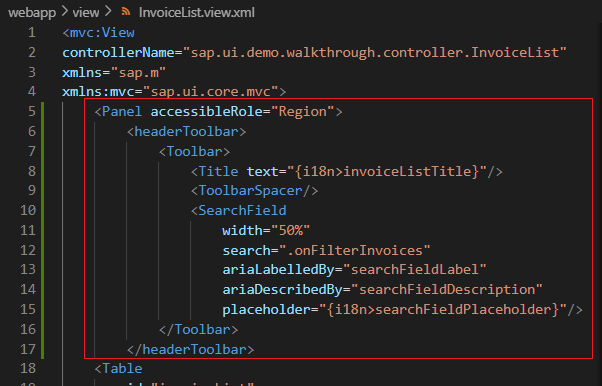Click the controllerName attribute

coord(118,52)
